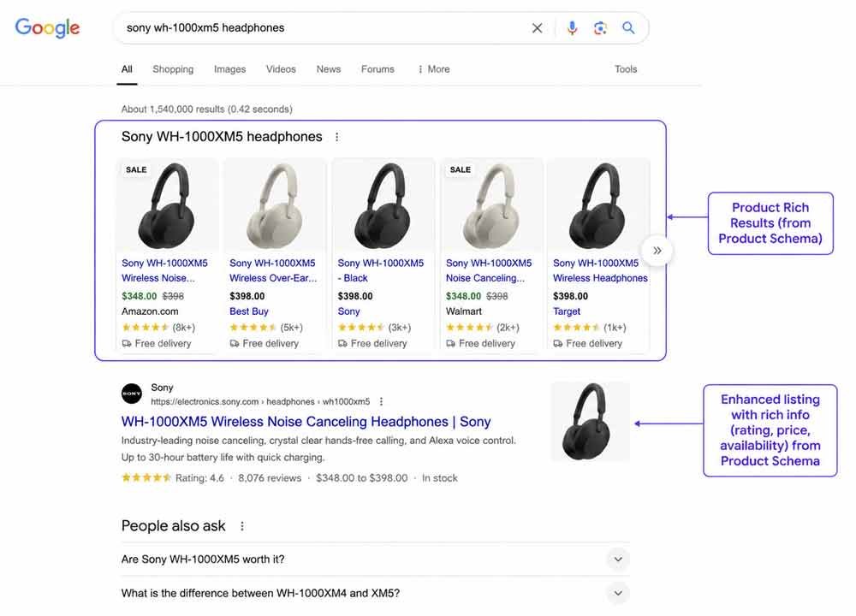Switch to the Forums tab
Viewport: 856px width, 616px height.
pos(377,69)
